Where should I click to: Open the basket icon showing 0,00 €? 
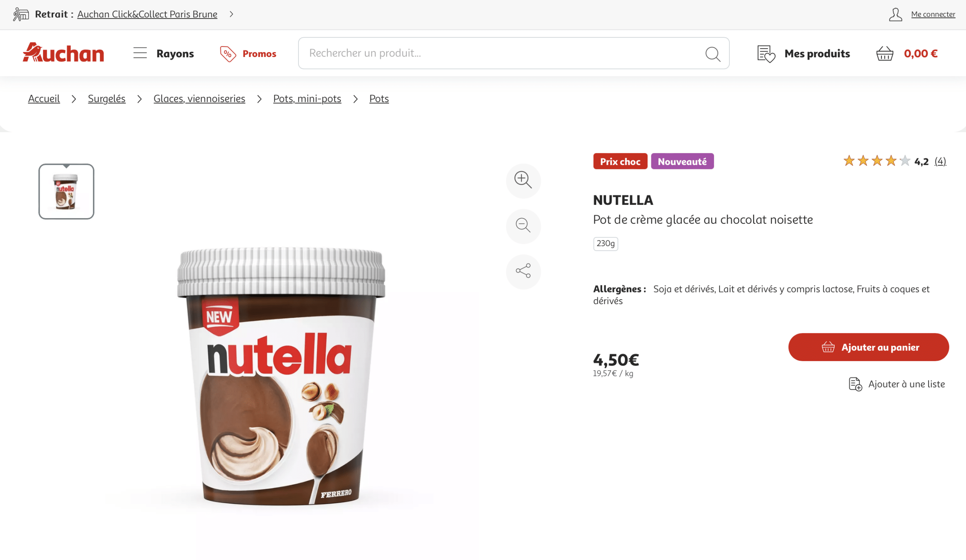click(885, 54)
